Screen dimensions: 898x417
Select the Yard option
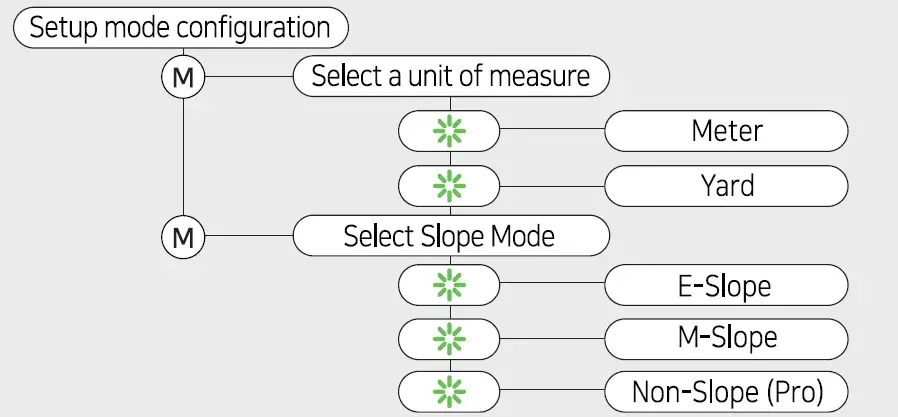[727, 185]
